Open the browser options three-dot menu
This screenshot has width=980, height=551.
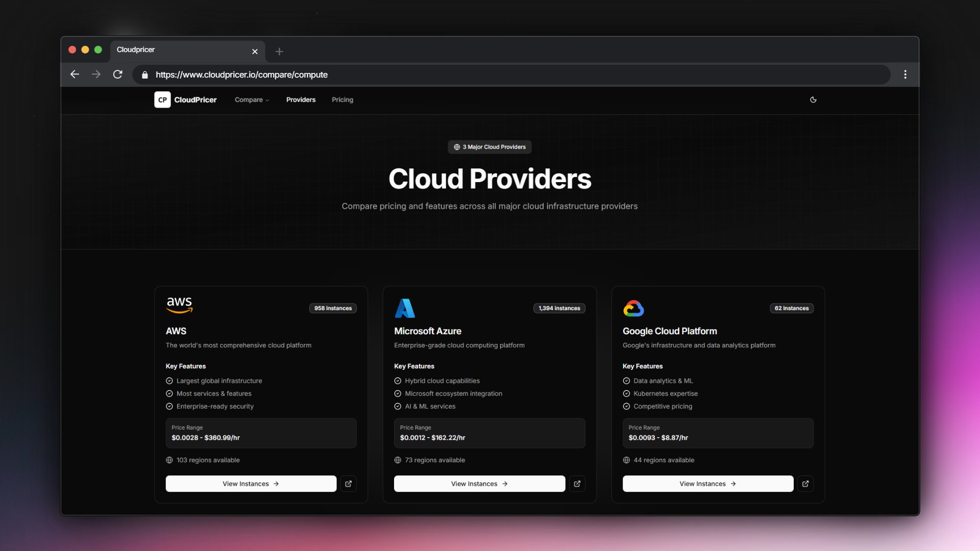(x=904, y=74)
